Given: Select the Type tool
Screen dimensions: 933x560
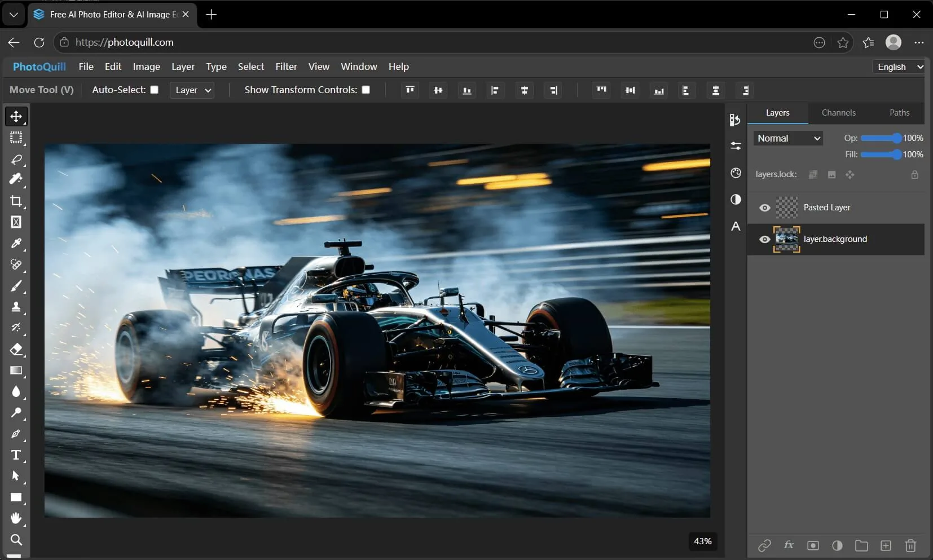Looking at the screenshot, I should click(x=16, y=455).
